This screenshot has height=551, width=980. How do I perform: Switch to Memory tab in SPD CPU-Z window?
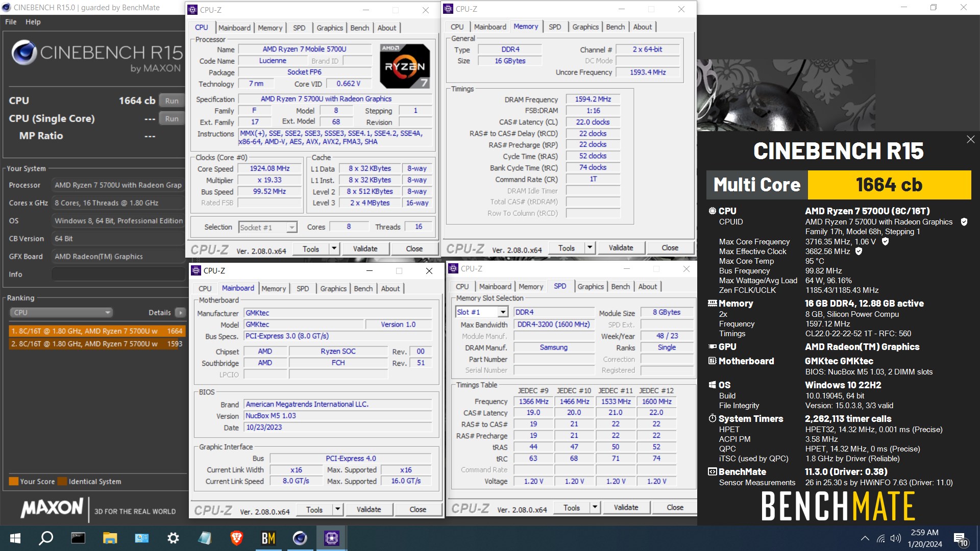tap(531, 287)
